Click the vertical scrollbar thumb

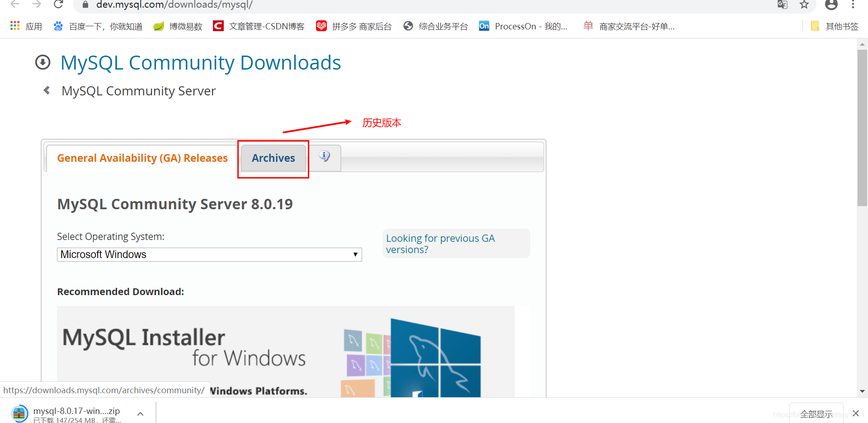(862, 128)
